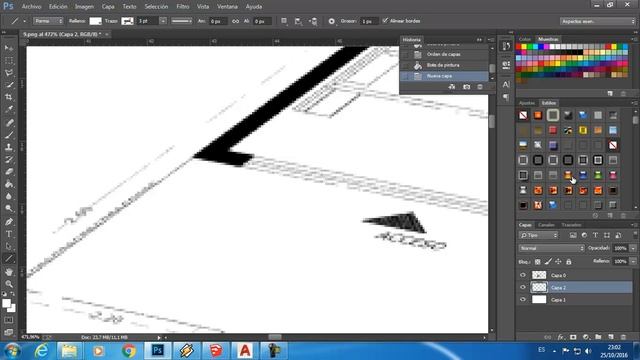The height and width of the screenshot is (360, 640).
Task: Click the Trazo stroke color swatch
Action: pos(127,21)
